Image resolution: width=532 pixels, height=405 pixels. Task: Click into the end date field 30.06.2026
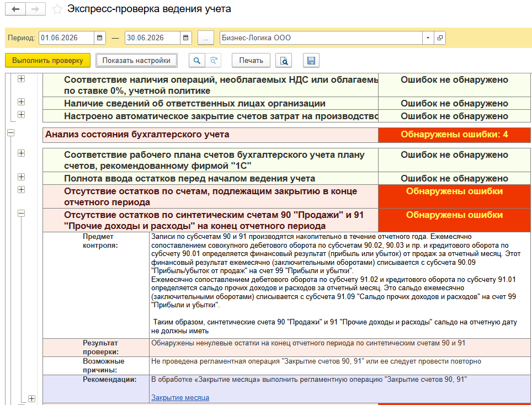click(153, 38)
